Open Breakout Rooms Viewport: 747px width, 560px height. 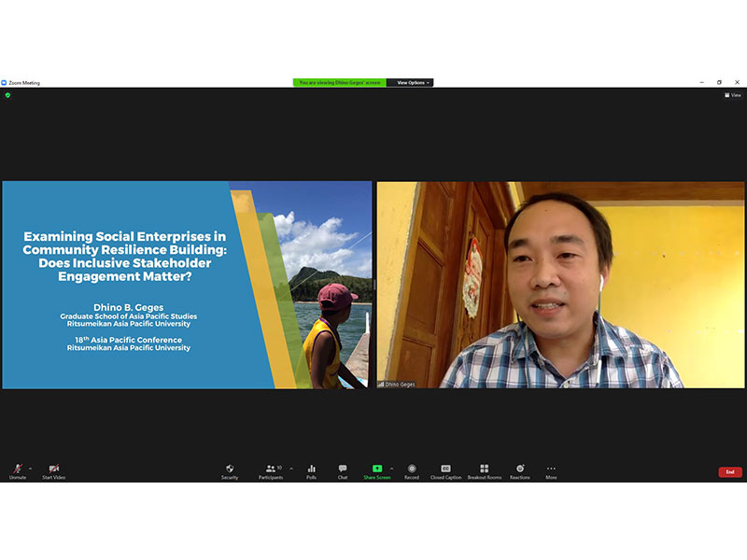click(x=485, y=470)
